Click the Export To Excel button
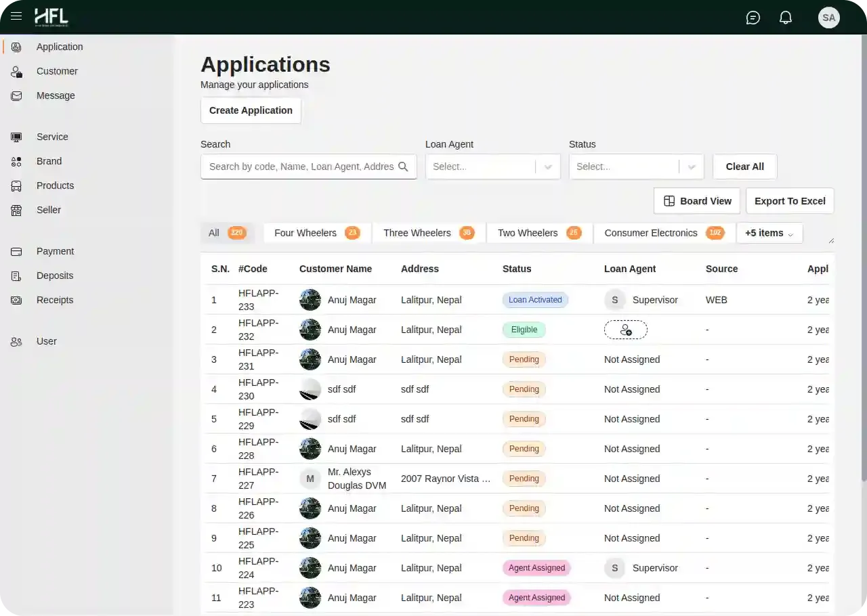Screen dimensions: 867x616 [790, 201]
